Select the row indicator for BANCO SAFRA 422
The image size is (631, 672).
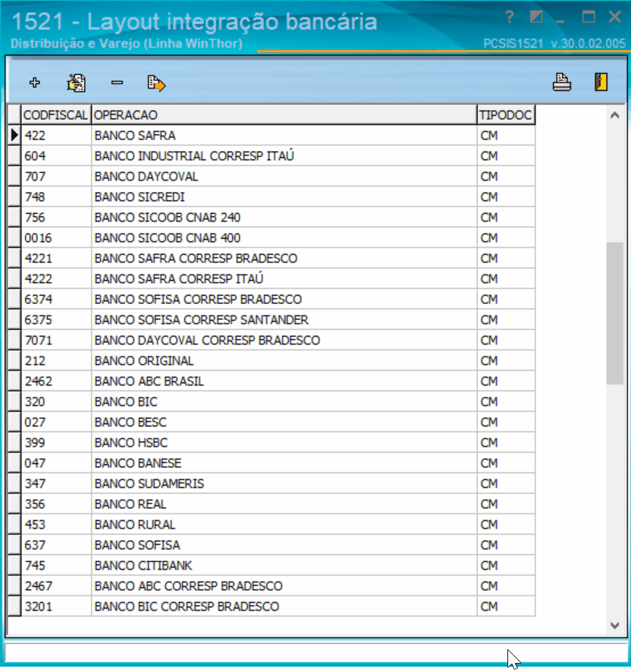14,136
